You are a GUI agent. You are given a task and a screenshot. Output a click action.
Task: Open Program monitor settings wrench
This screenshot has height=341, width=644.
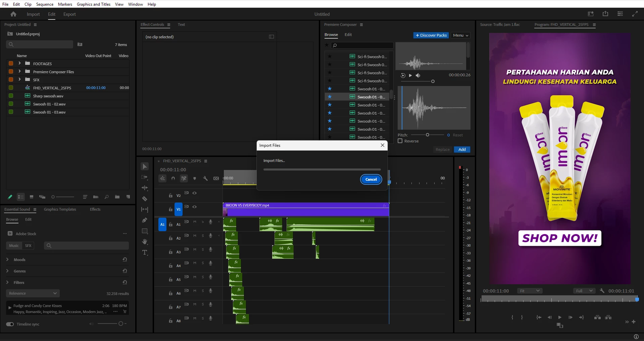coord(602,291)
